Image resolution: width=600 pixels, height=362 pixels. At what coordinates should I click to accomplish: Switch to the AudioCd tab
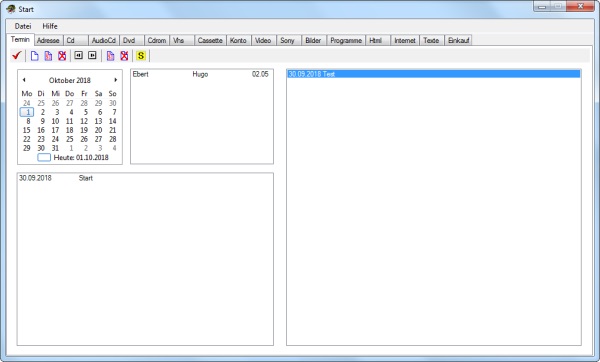pyautogui.click(x=104, y=41)
